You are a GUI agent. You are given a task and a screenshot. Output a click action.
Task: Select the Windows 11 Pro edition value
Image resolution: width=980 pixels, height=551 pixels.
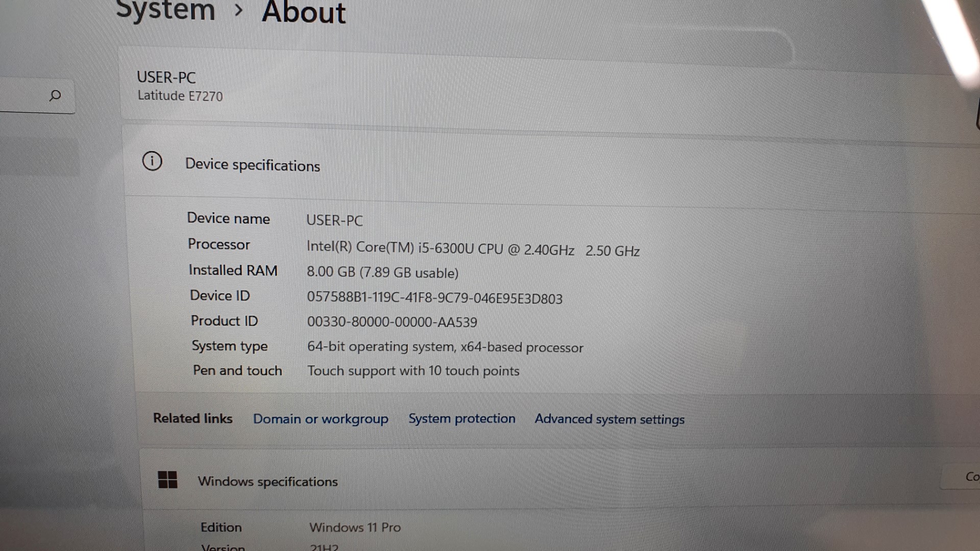click(355, 527)
